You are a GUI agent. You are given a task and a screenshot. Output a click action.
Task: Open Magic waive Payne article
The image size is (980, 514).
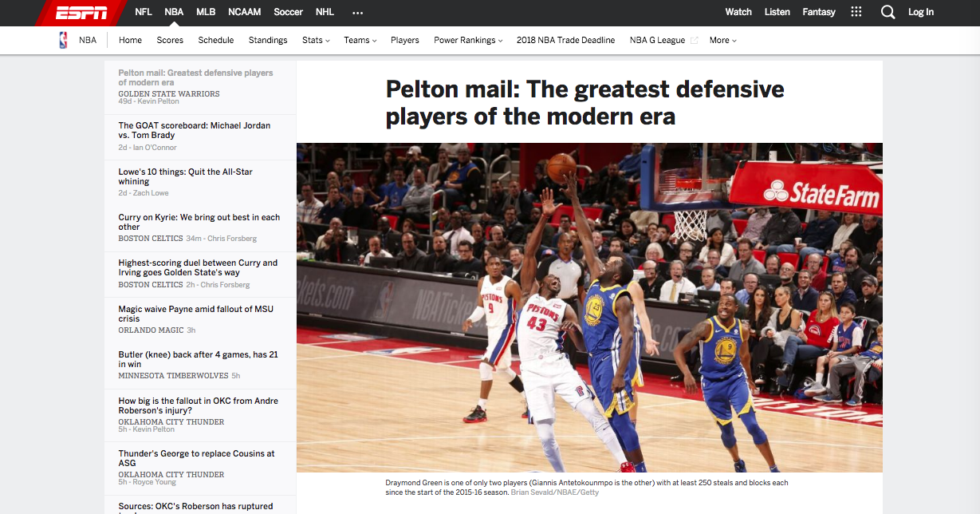pyautogui.click(x=195, y=314)
